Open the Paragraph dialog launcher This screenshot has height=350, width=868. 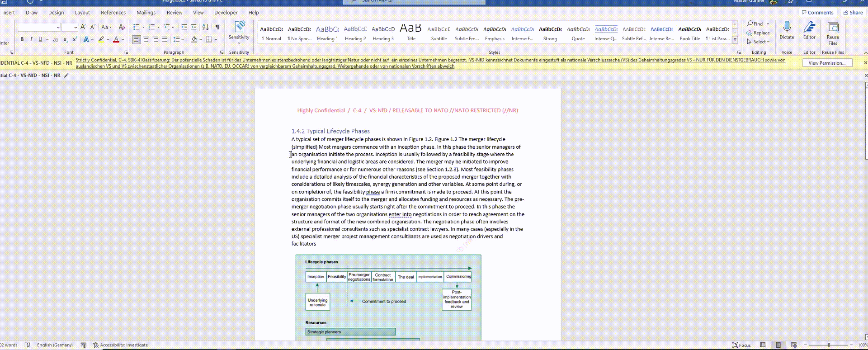tap(222, 52)
